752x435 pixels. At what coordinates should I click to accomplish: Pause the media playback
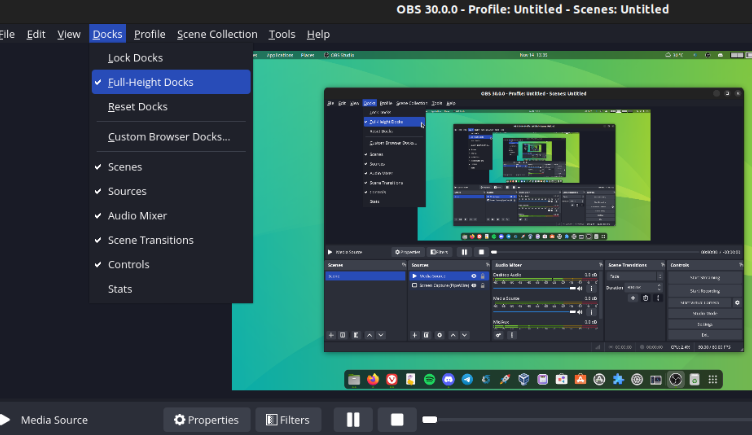pos(353,420)
